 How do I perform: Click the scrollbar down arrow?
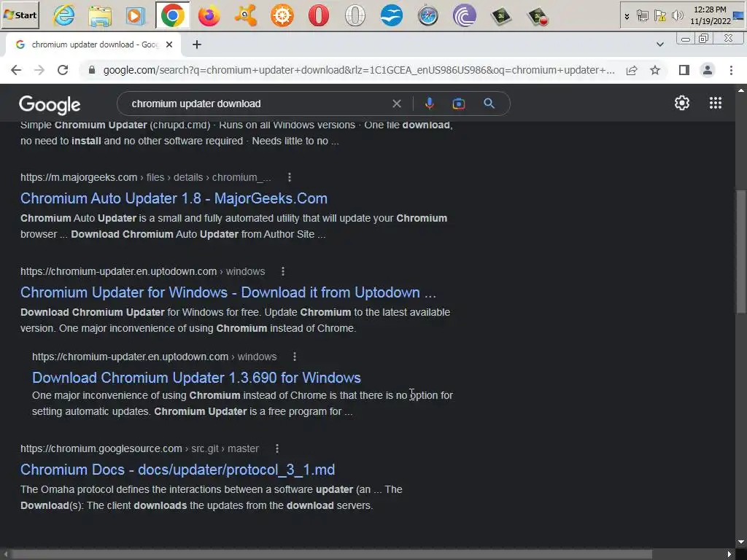[741, 542]
